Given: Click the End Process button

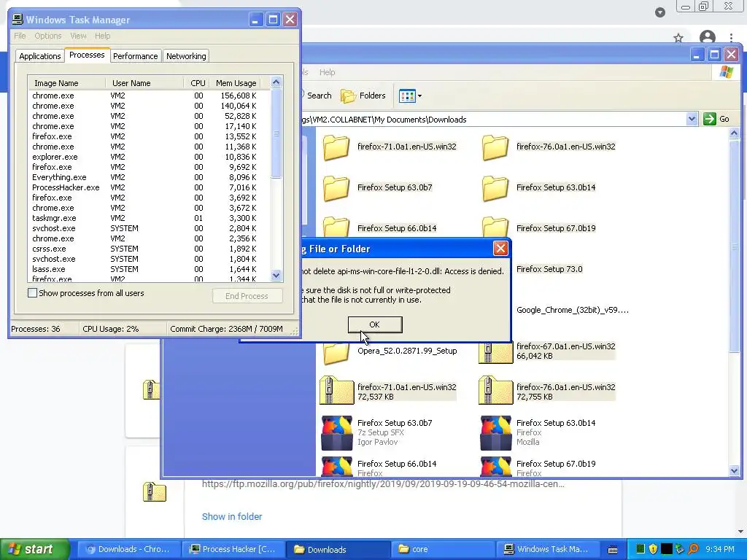Looking at the screenshot, I should pos(247,296).
